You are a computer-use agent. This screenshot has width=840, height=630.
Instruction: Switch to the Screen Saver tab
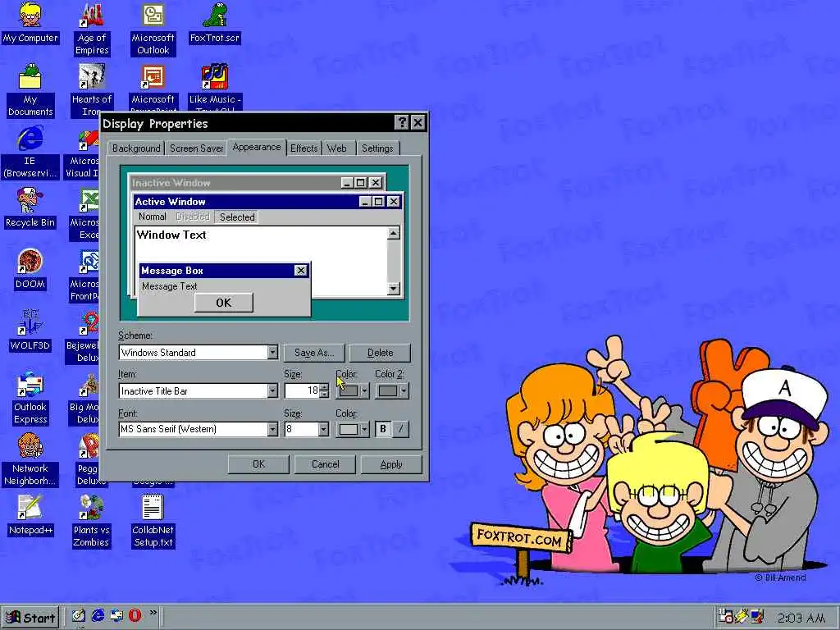[x=196, y=148]
